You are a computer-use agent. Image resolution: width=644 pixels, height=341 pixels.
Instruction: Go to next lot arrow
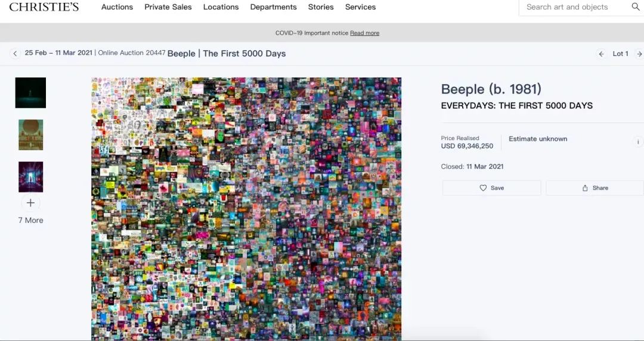pyautogui.click(x=639, y=54)
